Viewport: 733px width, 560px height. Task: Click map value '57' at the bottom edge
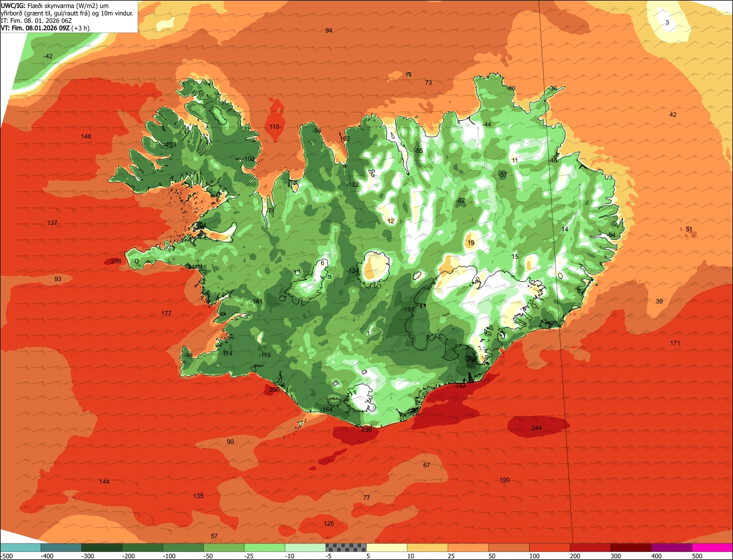click(214, 536)
